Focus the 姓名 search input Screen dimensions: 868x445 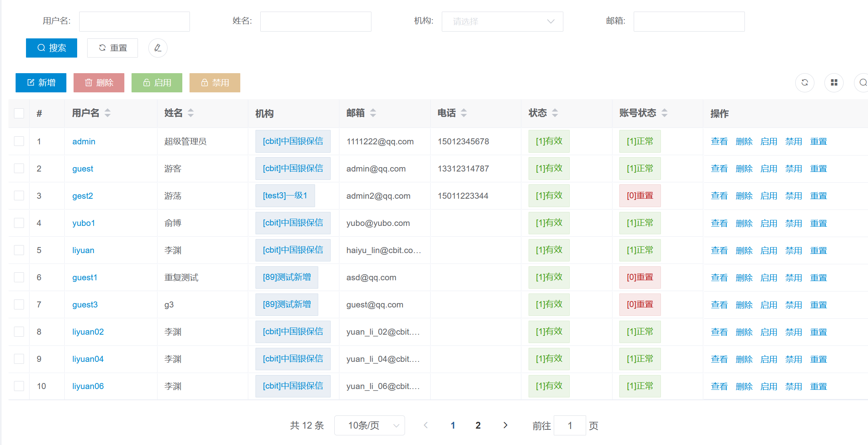[x=315, y=22]
